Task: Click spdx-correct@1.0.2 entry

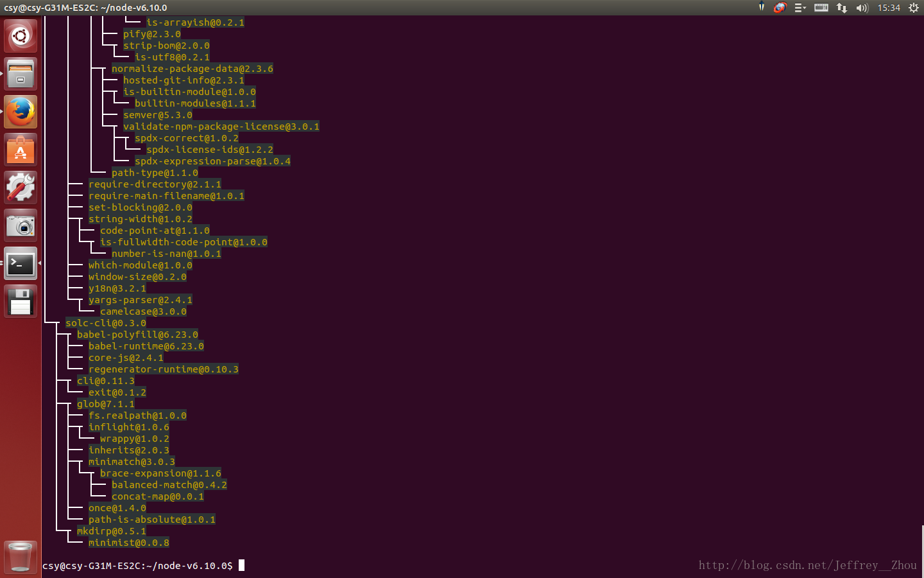Action: tap(187, 138)
